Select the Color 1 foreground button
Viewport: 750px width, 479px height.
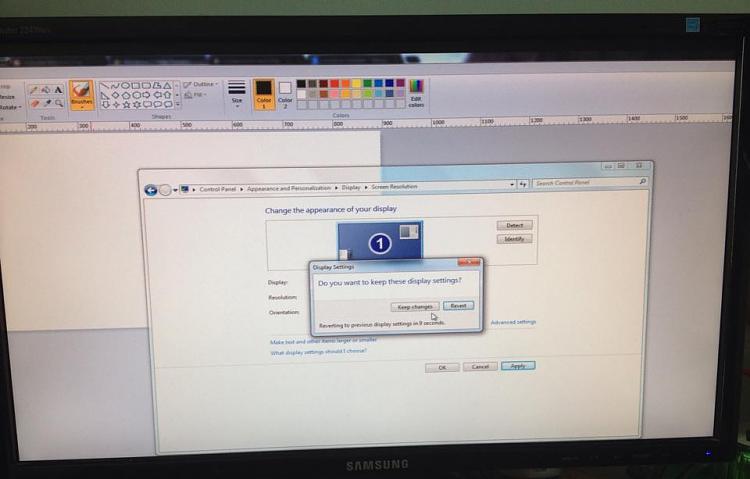click(x=264, y=94)
